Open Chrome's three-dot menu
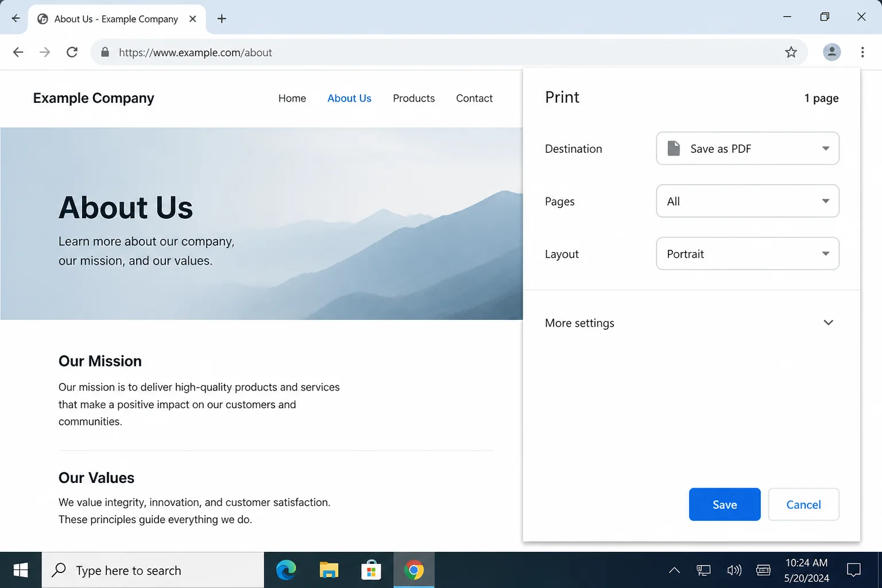Image resolution: width=882 pixels, height=588 pixels. (x=862, y=52)
